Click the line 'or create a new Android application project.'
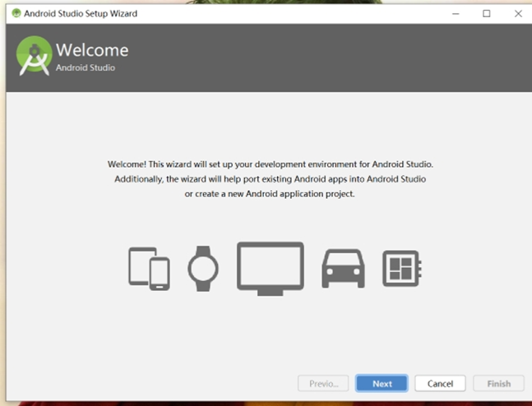 pos(270,194)
